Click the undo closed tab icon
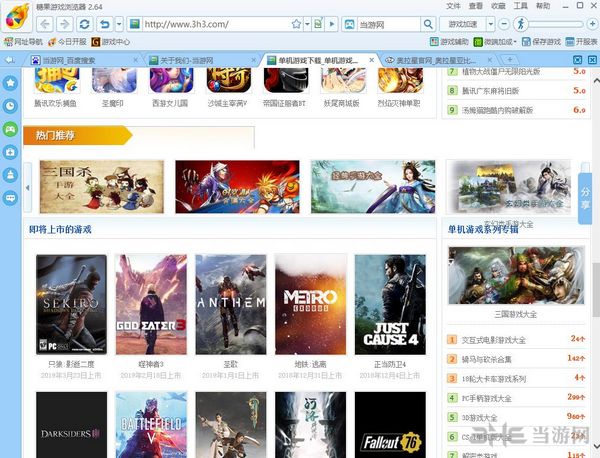This screenshot has width=600, height=458. click(x=104, y=24)
